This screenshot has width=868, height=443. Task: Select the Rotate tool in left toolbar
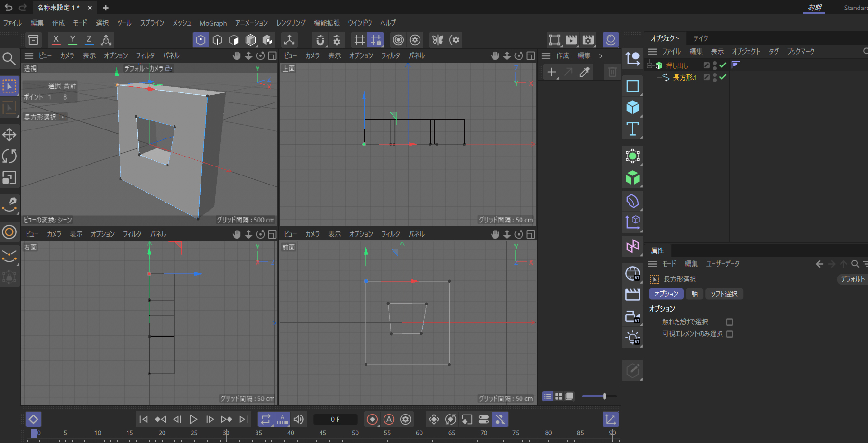9,156
